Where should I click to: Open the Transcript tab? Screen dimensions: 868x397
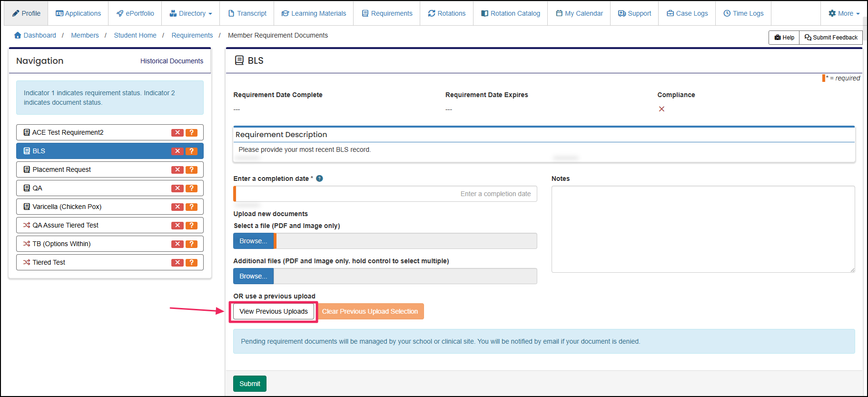pyautogui.click(x=247, y=13)
